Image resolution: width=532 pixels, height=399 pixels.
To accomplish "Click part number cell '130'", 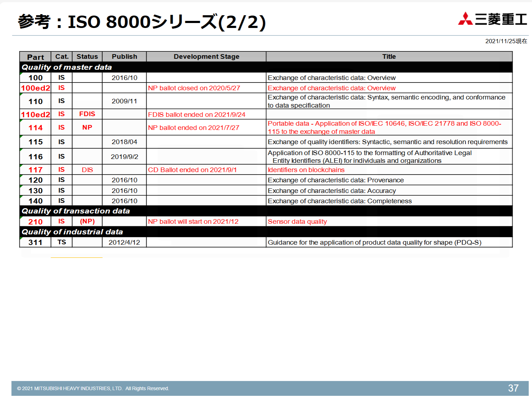I will tap(35, 190).
